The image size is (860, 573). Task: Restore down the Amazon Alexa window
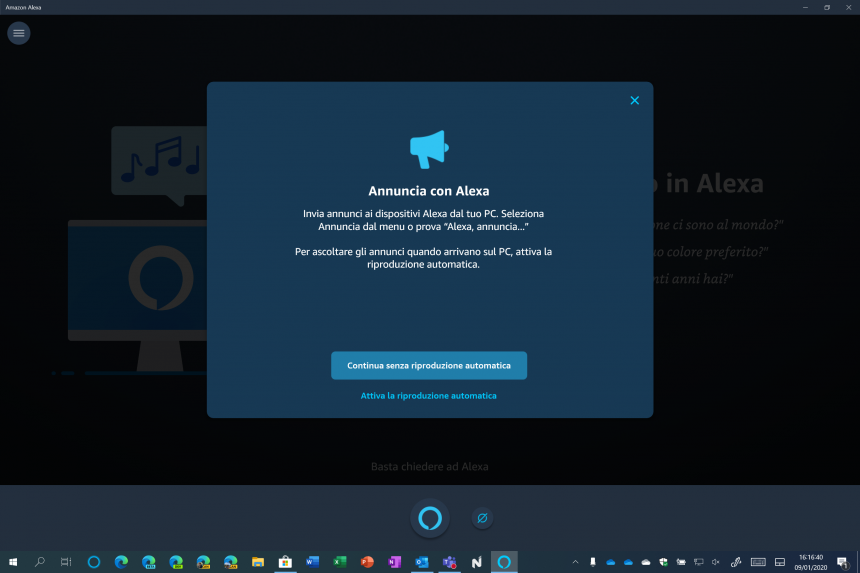(827, 8)
